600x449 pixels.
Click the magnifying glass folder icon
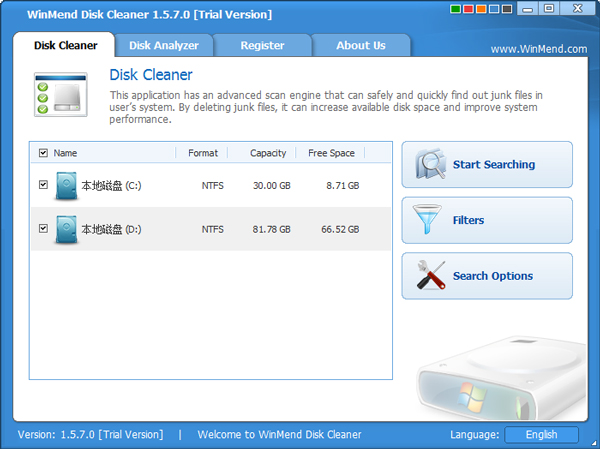(x=431, y=164)
